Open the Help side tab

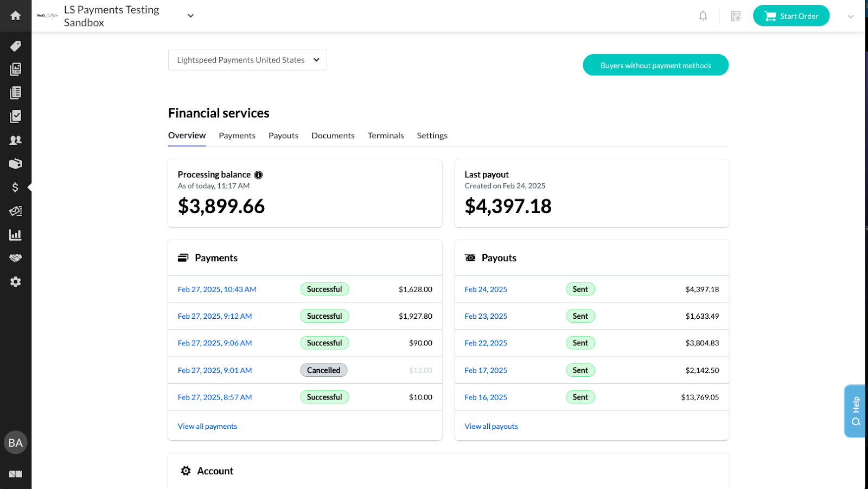[x=856, y=411]
